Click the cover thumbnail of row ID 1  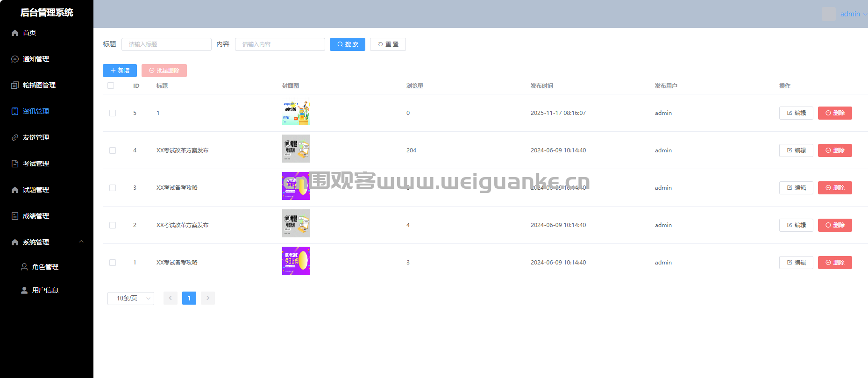(296, 261)
